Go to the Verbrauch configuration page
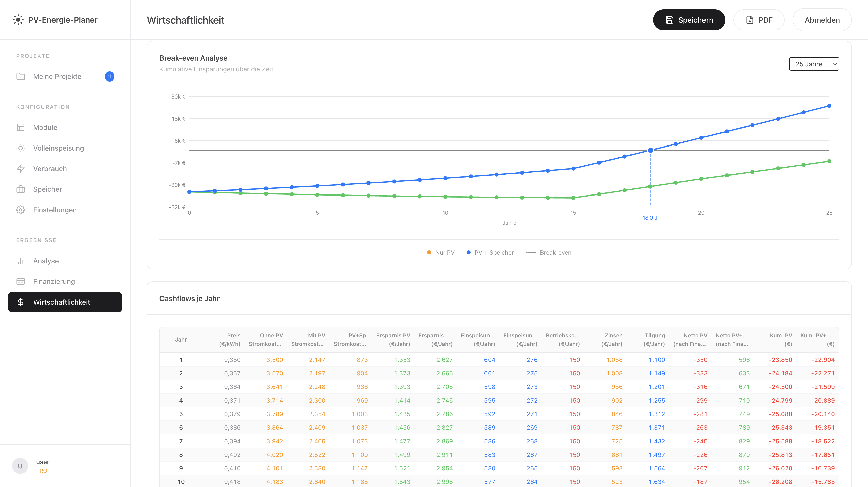 coord(50,169)
